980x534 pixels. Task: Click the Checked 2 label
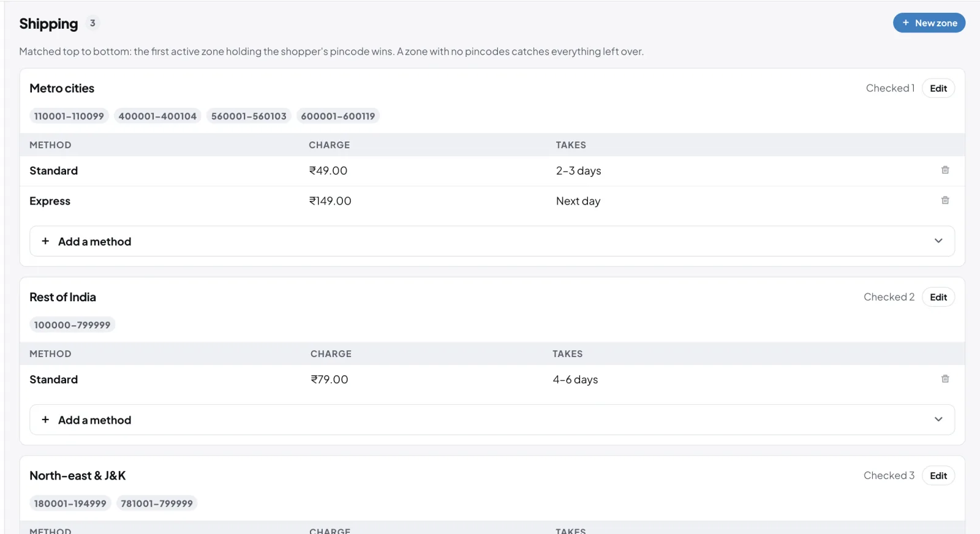889,297
